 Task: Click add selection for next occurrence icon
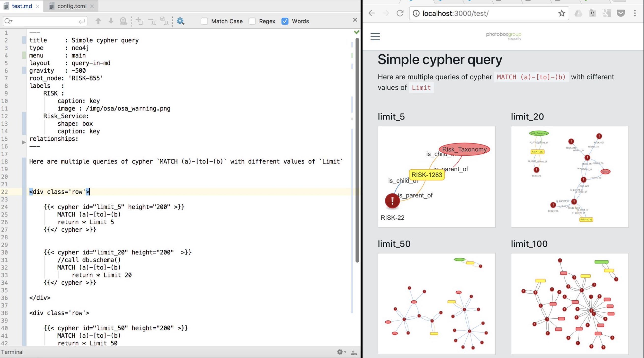(139, 21)
